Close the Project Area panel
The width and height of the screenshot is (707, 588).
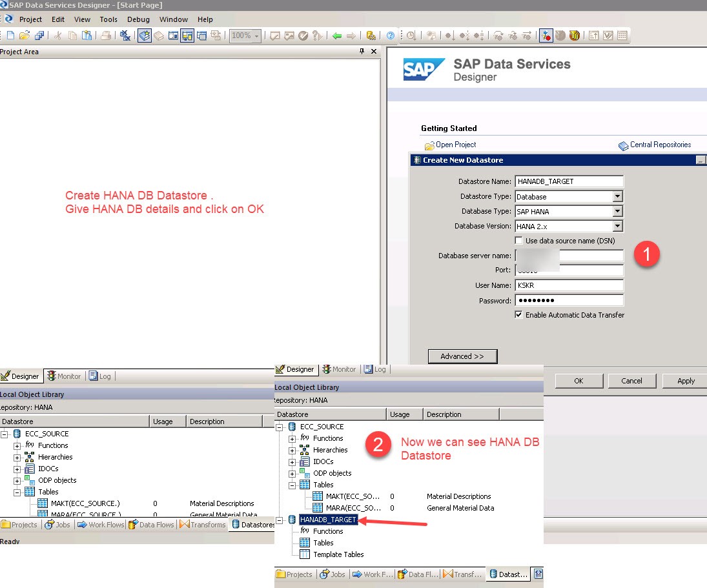pyautogui.click(x=373, y=52)
